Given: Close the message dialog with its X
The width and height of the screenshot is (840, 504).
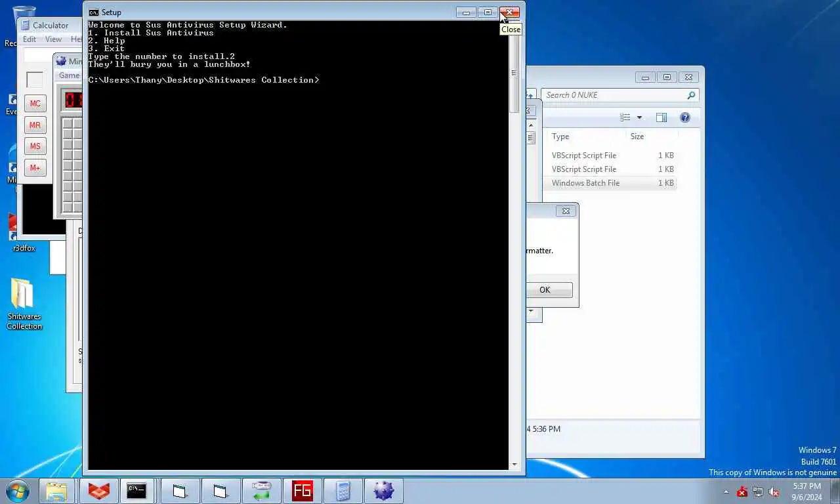Looking at the screenshot, I should pyautogui.click(x=566, y=211).
